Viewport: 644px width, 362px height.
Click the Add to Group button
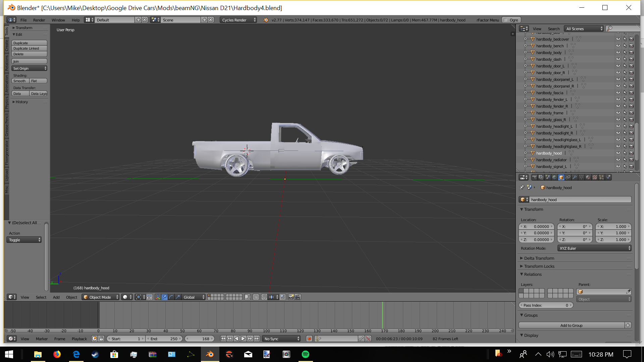[571, 325]
